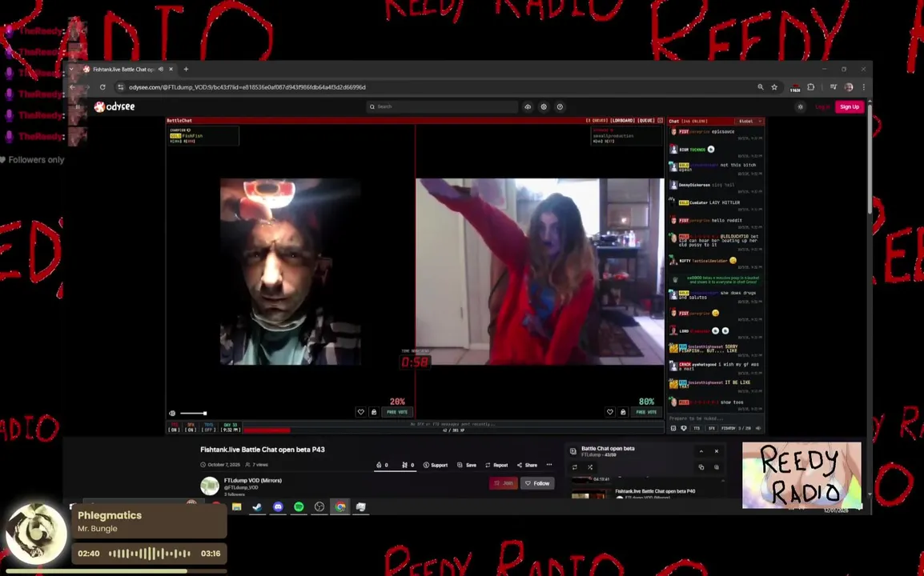Open a new Chrome tab
The image size is (924, 576).
[x=187, y=69]
